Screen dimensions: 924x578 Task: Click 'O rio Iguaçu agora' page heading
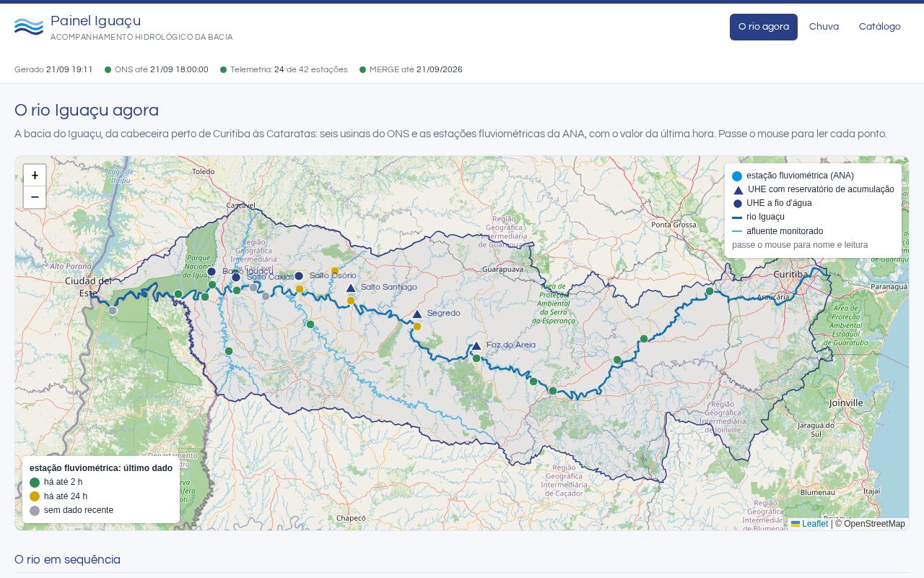(87, 111)
